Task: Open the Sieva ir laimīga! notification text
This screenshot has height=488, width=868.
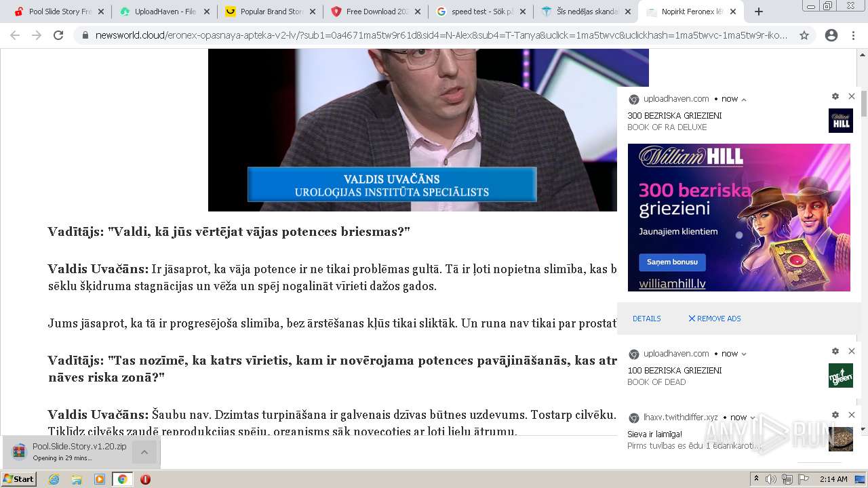Action: (x=655, y=434)
